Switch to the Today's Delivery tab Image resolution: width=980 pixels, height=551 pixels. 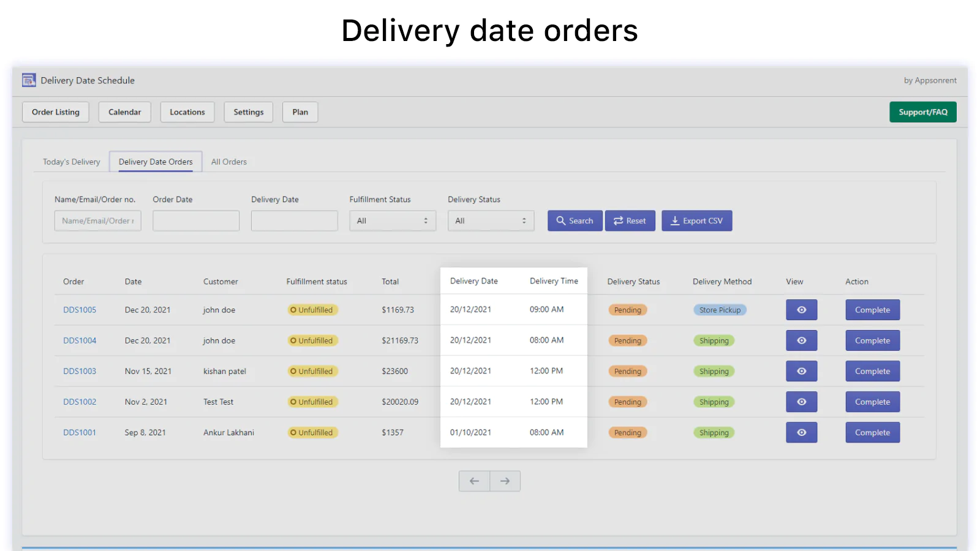point(71,162)
